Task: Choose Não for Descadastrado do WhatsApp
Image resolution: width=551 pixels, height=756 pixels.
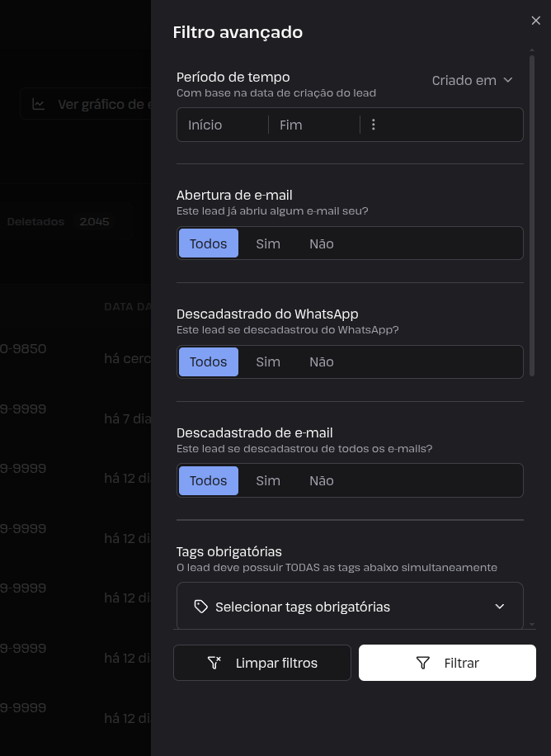Action: click(x=322, y=362)
